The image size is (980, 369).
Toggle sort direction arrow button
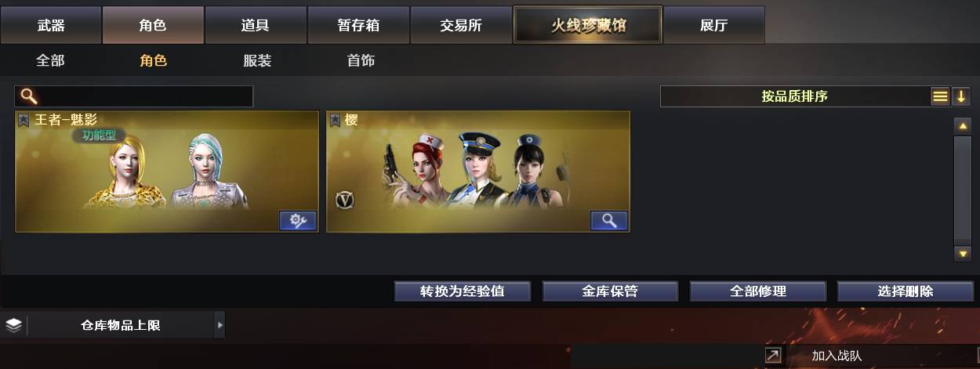point(961,96)
